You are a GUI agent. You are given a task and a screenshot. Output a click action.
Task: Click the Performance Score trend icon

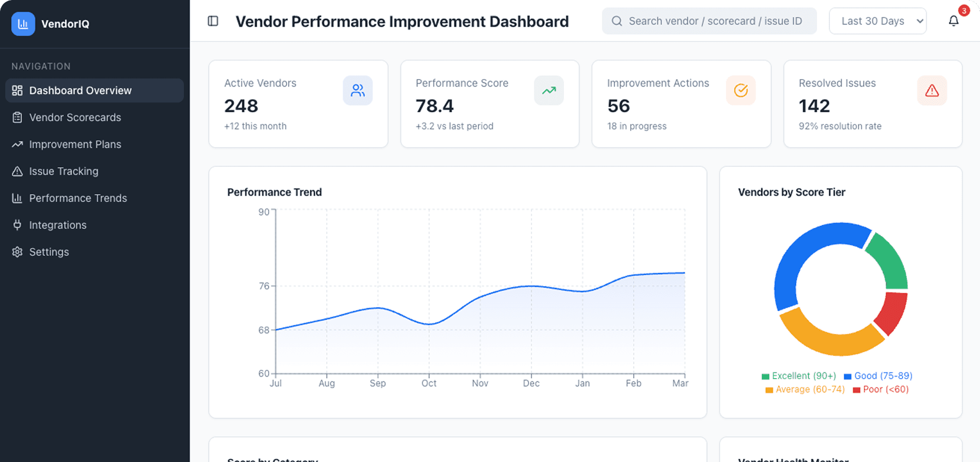tap(549, 91)
